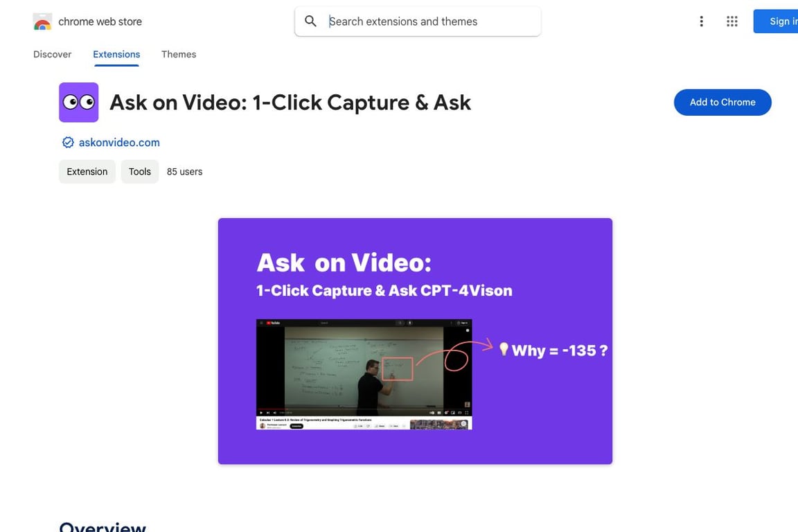The width and height of the screenshot is (798, 532).
Task: Open the Google apps grid
Action: click(x=731, y=21)
